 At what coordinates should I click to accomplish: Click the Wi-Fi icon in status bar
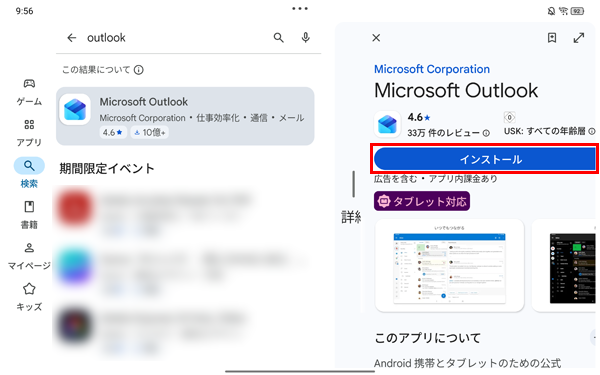pyautogui.click(x=563, y=11)
